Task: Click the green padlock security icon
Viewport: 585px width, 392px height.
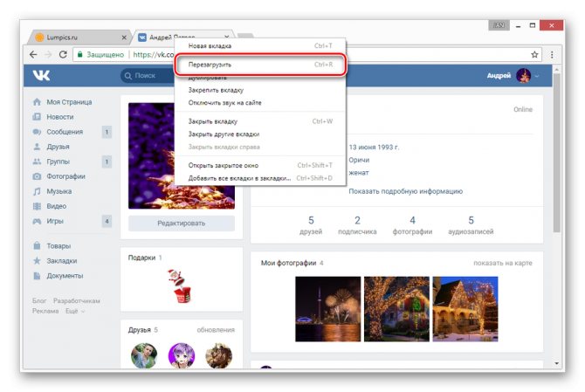Action: (79, 54)
